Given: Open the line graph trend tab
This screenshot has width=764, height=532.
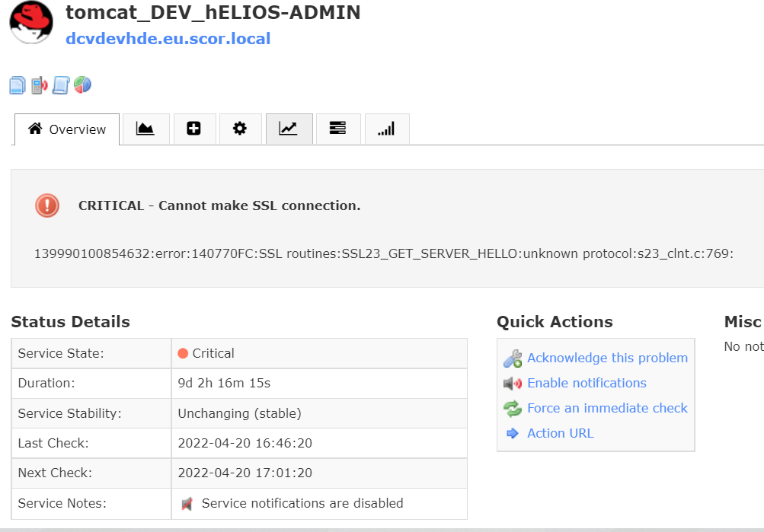Looking at the screenshot, I should (289, 129).
